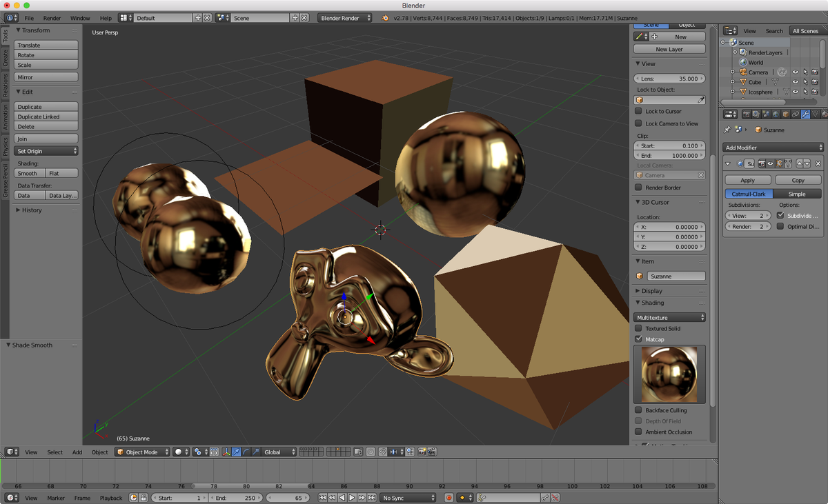
Task: Enable Backface Culling checkbox
Action: (x=638, y=410)
